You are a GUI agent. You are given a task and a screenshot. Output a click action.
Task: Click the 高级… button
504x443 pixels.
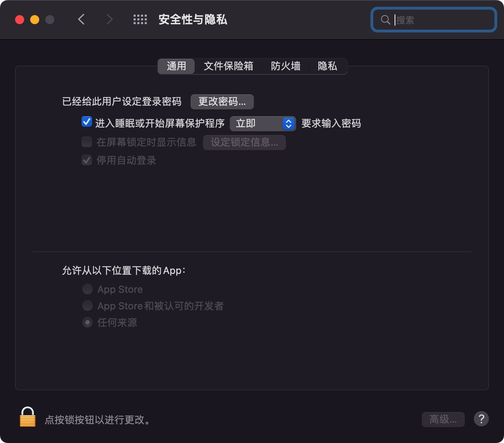coord(443,419)
